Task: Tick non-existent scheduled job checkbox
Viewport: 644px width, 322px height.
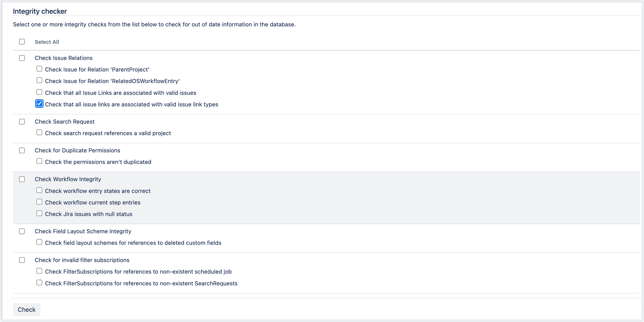Action: click(x=39, y=271)
